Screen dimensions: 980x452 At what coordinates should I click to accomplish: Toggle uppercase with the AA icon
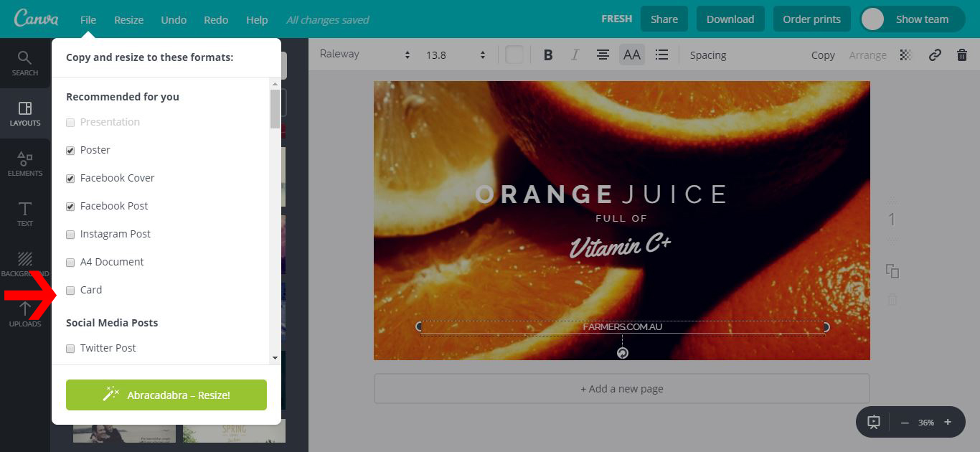click(631, 55)
